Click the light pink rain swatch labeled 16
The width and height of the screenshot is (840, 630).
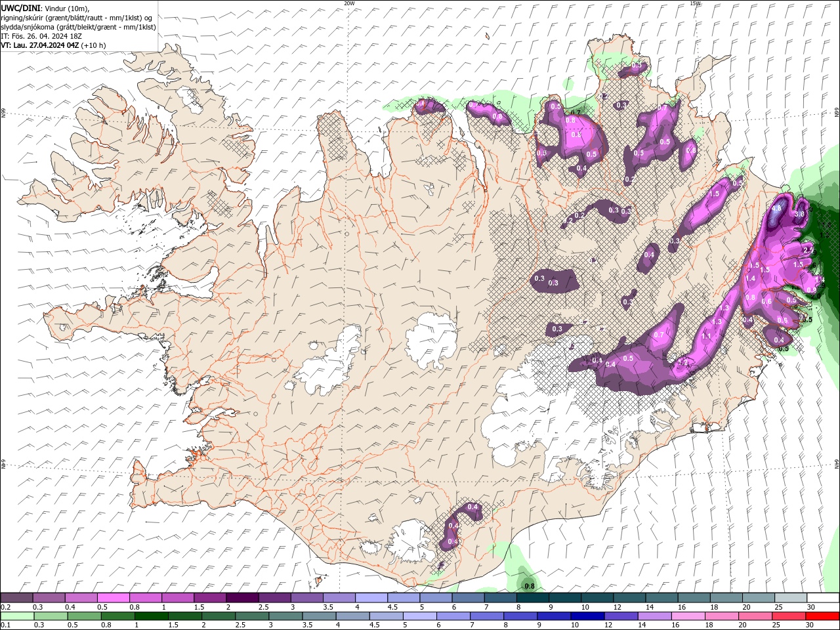click(687, 616)
